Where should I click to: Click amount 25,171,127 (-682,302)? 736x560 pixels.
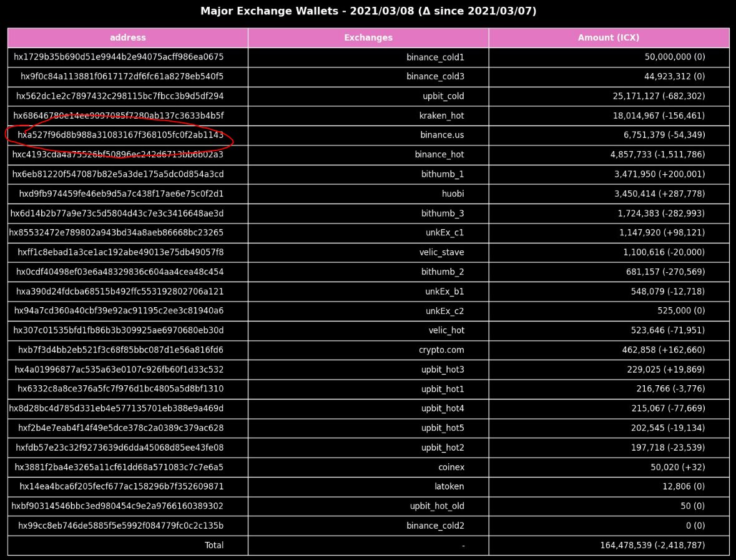pos(659,96)
